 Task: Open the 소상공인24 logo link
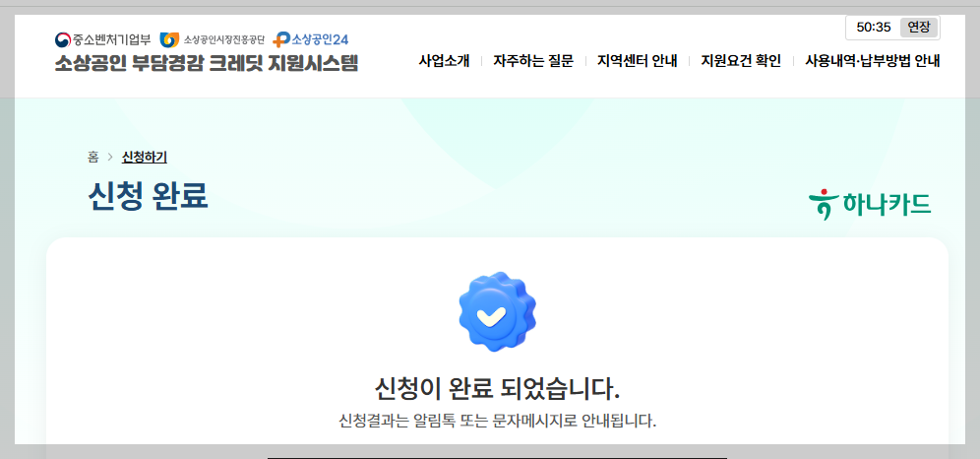tap(311, 40)
